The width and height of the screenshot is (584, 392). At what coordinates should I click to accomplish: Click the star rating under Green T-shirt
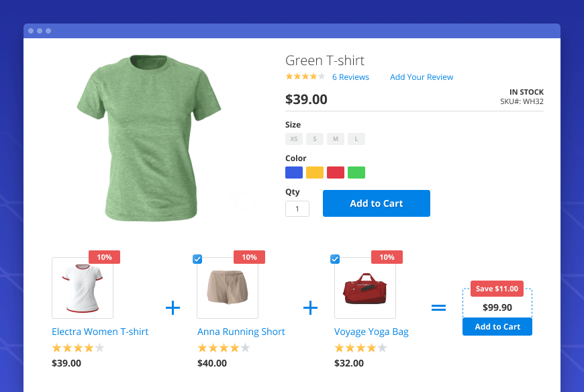305,77
